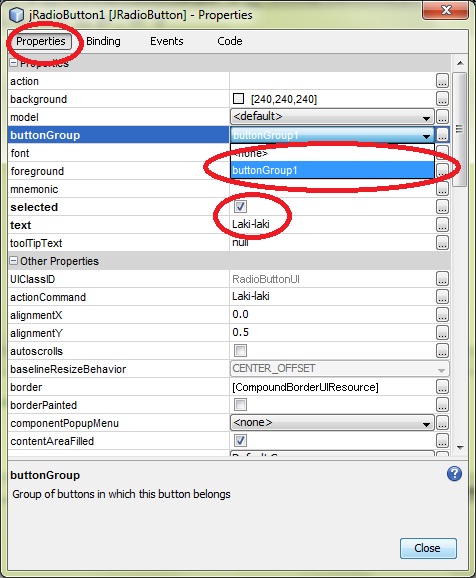Switch to the Code tab
This screenshot has width=476, height=578.
point(230,41)
